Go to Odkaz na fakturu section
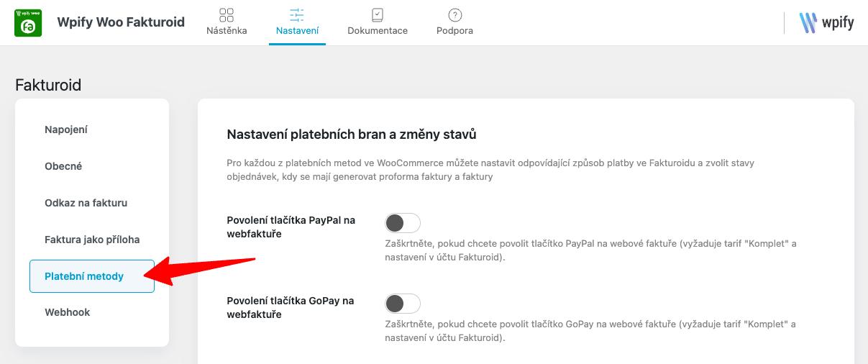The width and height of the screenshot is (868, 364). click(86, 203)
